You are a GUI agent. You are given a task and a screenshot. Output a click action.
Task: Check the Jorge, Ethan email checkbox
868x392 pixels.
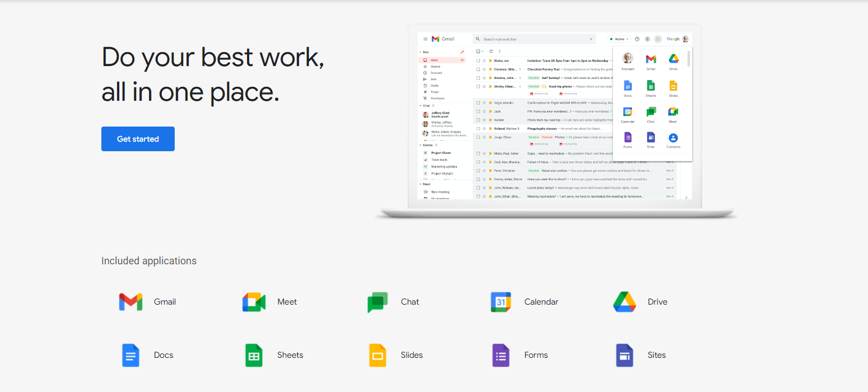point(478,137)
